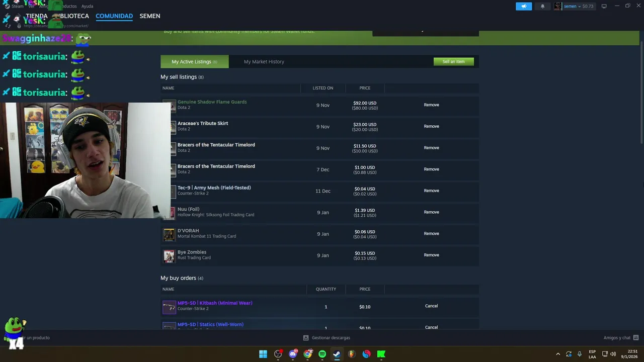Remove Bracers of Tentacular Timelord 9 Nov listing
Image resolution: width=644 pixels, height=362 pixels.
coord(431,148)
